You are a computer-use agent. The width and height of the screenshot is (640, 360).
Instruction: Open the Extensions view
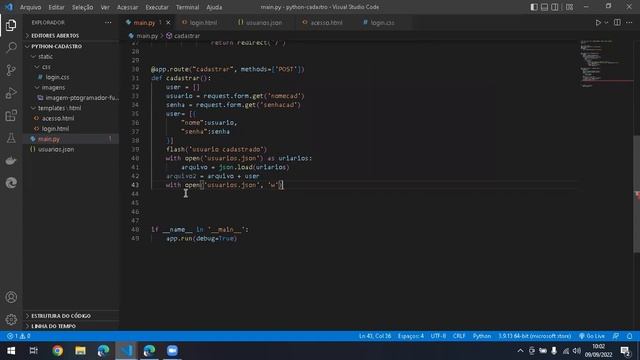(11, 116)
